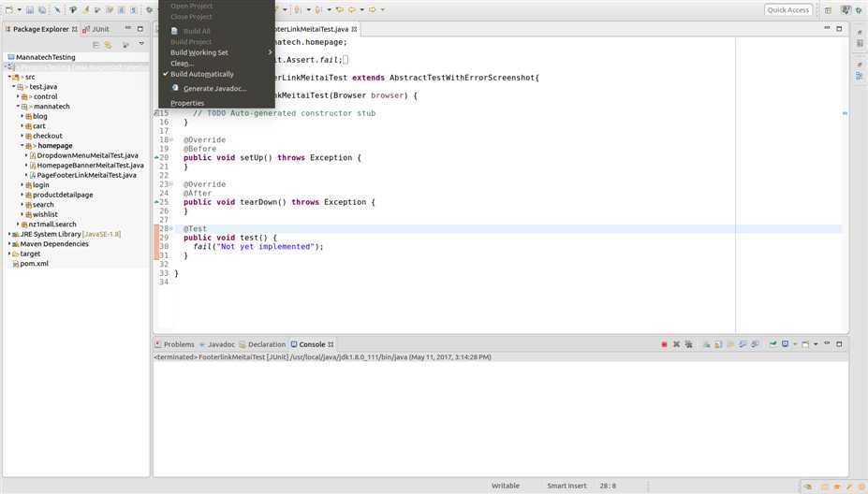Toggle Build Automatically checkmark
Viewport: 868px width, 494px height.
[x=166, y=74]
